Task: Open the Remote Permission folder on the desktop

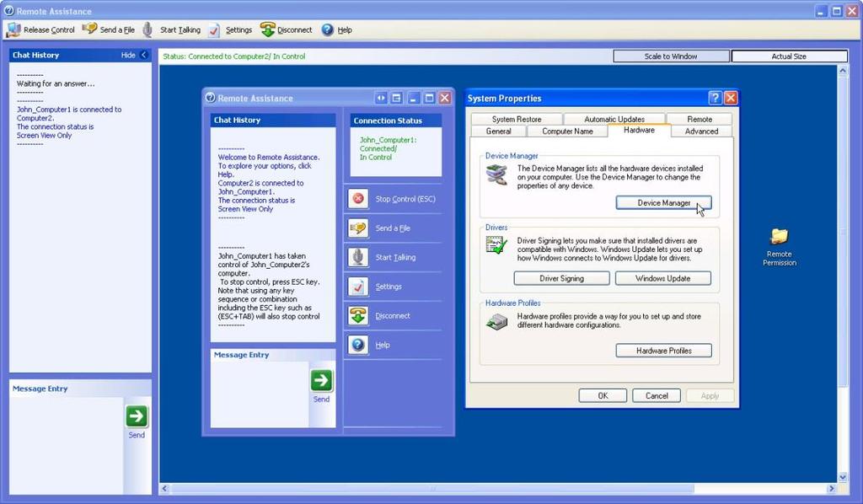Action: (x=780, y=246)
